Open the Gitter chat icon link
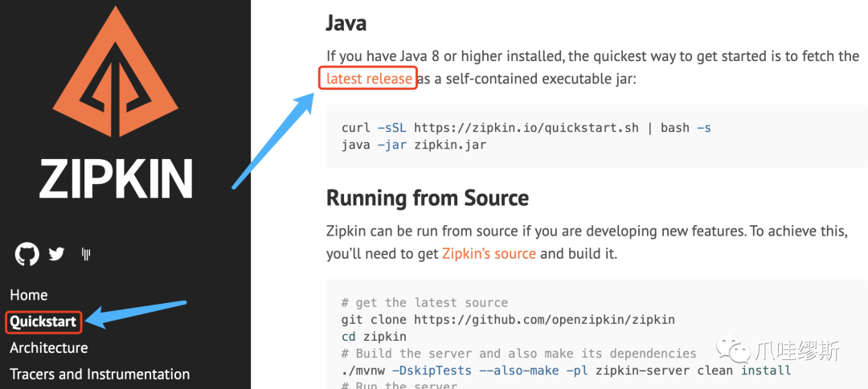The height and width of the screenshot is (389, 868). 86,255
